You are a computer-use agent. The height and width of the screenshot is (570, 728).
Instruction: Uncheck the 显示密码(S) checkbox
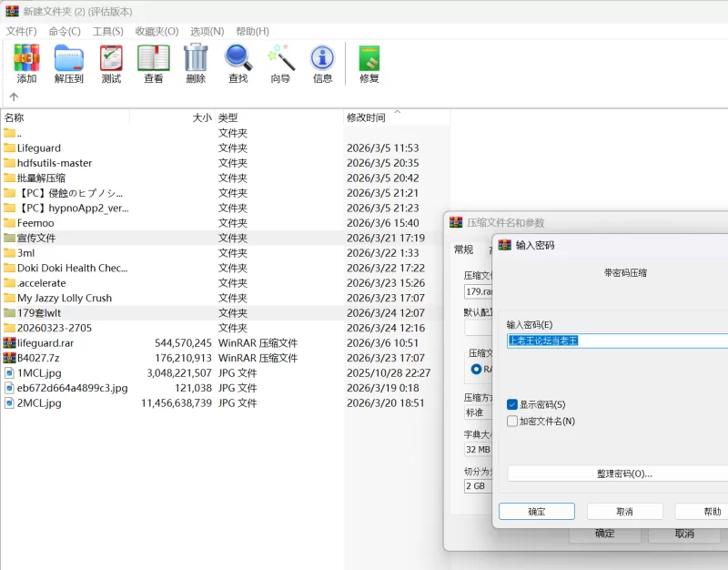pyautogui.click(x=512, y=404)
